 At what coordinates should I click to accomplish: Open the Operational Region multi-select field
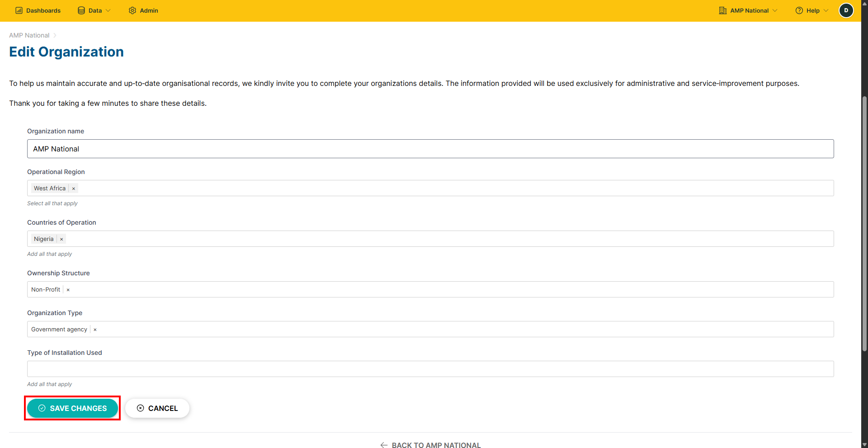430,188
